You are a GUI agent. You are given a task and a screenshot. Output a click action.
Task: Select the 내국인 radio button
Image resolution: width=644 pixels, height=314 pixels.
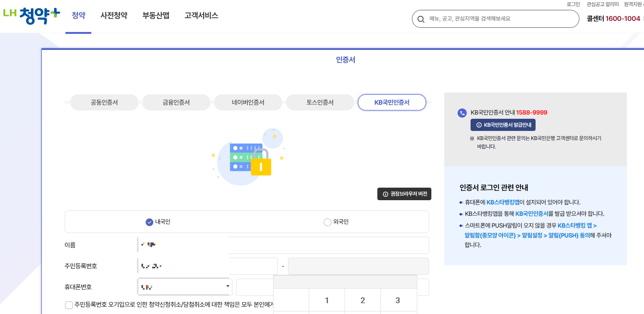[149, 222]
